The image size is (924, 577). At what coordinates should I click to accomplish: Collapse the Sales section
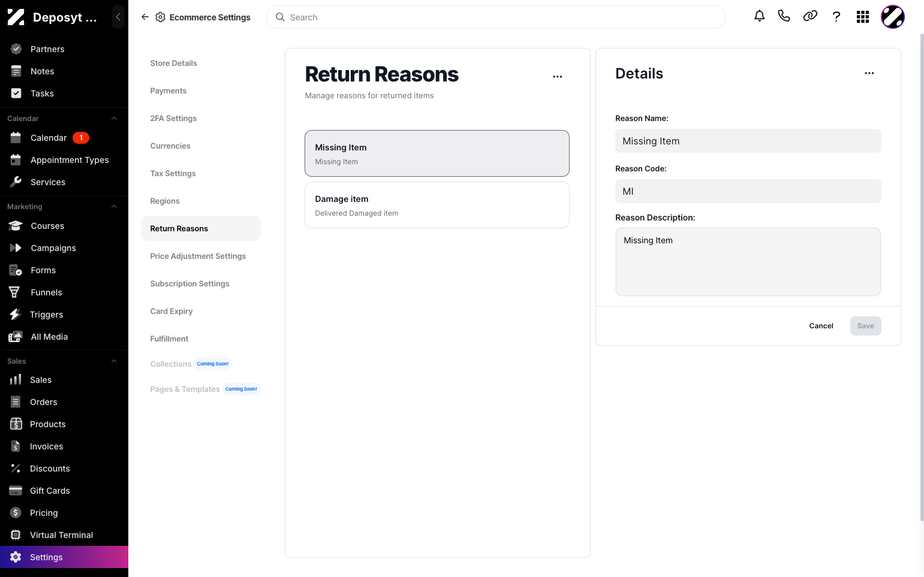(114, 361)
